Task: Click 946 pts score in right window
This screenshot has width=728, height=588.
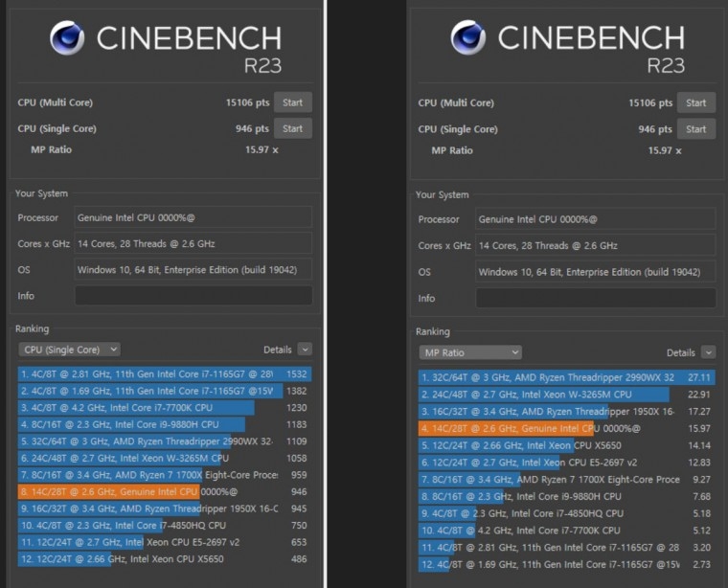Action: [655, 129]
